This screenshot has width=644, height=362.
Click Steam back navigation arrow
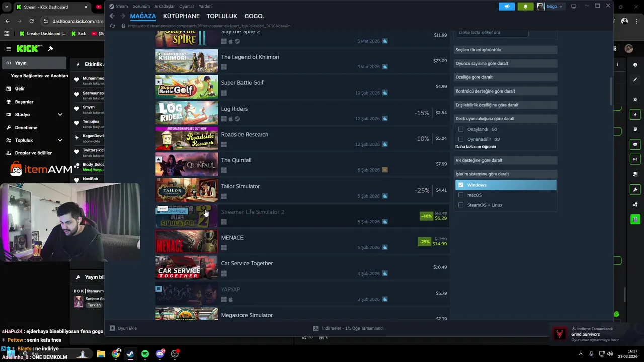click(112, 16)
